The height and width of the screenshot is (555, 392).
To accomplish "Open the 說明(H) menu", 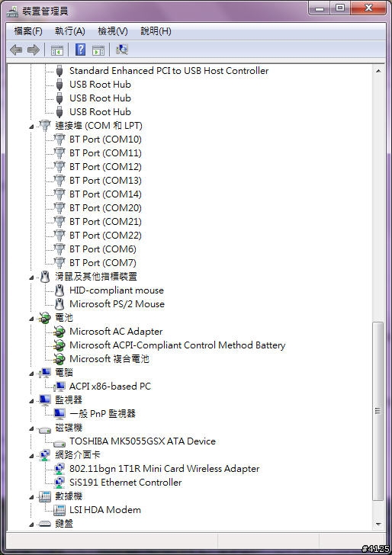I will 156,31.
